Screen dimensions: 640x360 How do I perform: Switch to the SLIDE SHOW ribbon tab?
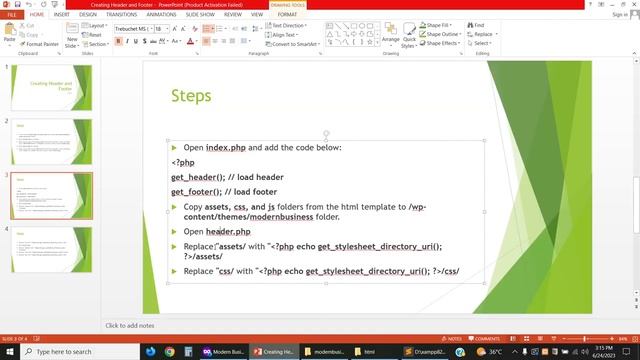pos(200,15)
